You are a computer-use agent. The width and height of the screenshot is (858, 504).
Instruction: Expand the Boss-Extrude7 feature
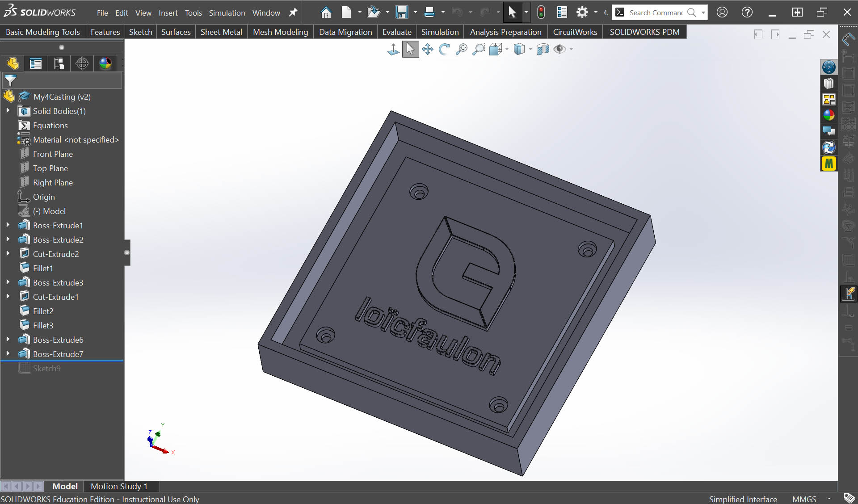(8, 354)
